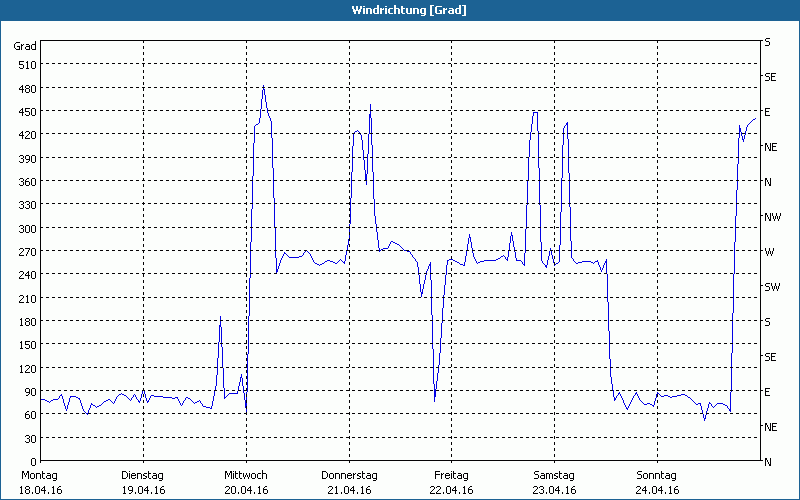
Task: Select the 450 degree y-axis label
Action: point(25,112)
